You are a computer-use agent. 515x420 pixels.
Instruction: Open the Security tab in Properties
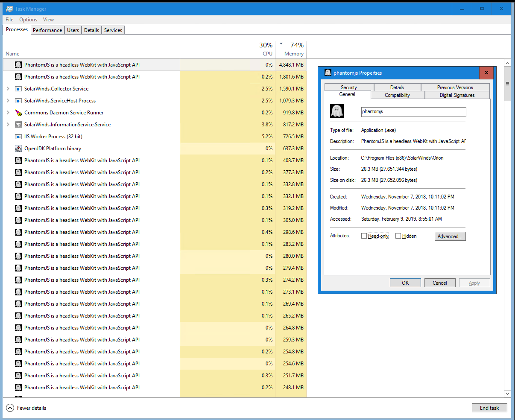(x=349, y=87)
